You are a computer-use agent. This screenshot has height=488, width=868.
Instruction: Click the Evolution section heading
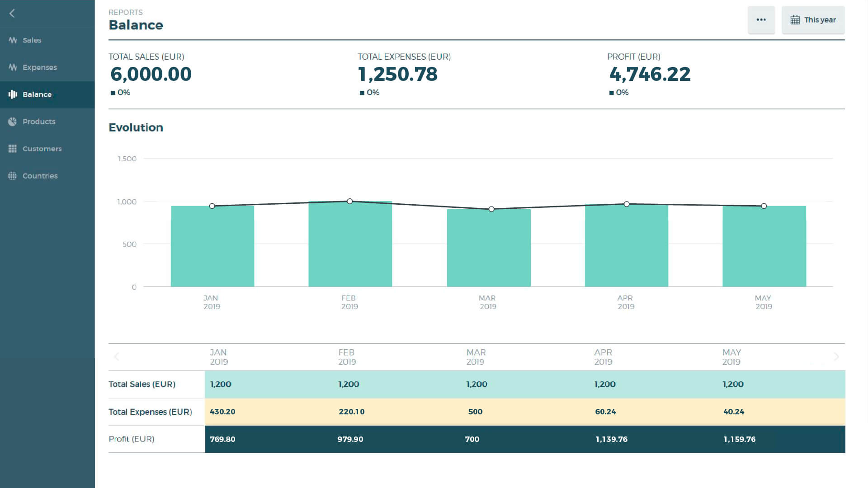click(136, 127)
